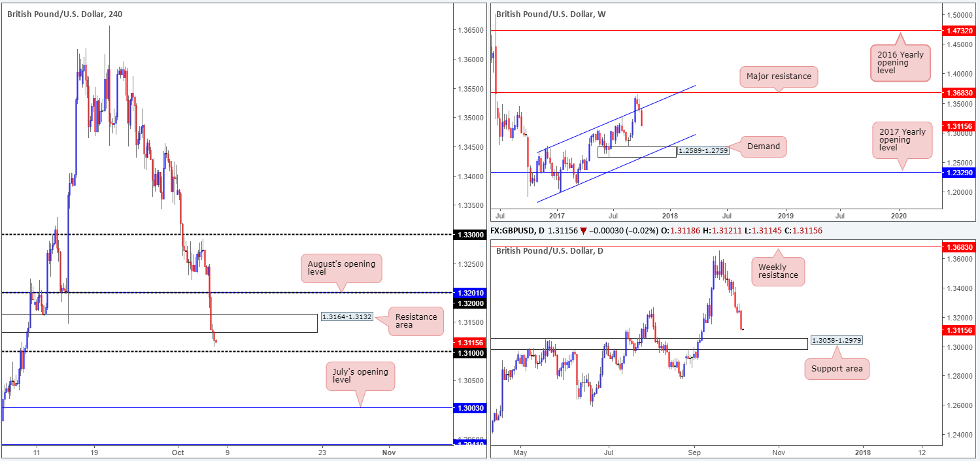Click the '1.3164-1.3132' zone label

pyautogui.click(x=347, y=316)
